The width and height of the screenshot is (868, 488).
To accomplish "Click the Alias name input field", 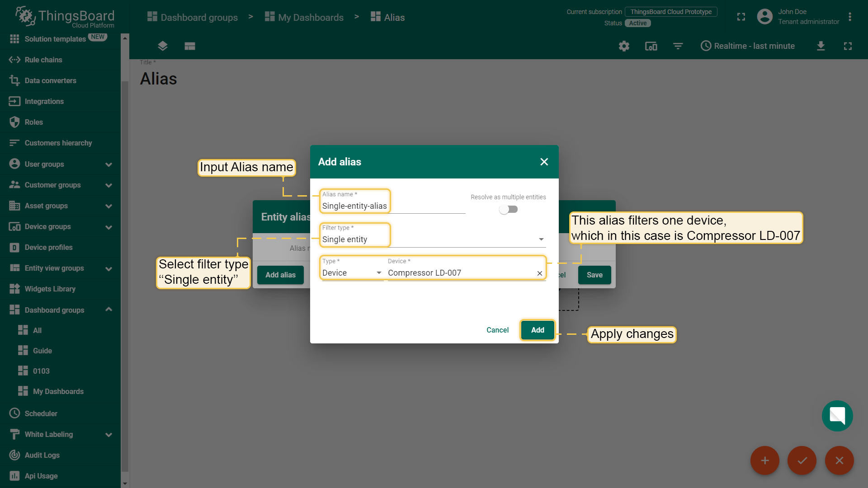I will pyautogui.click(x=393, y=206).
